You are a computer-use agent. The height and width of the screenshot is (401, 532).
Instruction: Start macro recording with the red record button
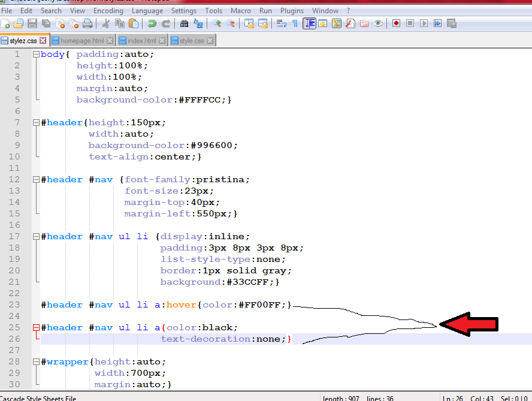tap(396, 24)
